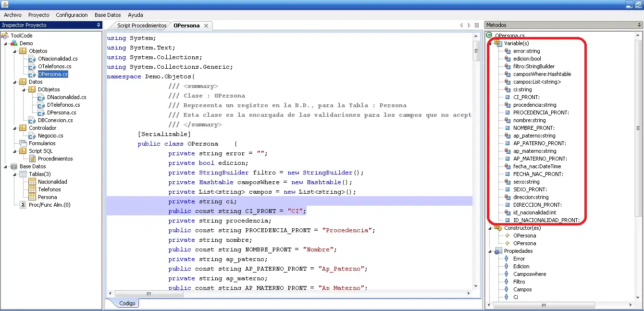
Task: Collapse the Objetos folder node
Action: click(15, 51)
